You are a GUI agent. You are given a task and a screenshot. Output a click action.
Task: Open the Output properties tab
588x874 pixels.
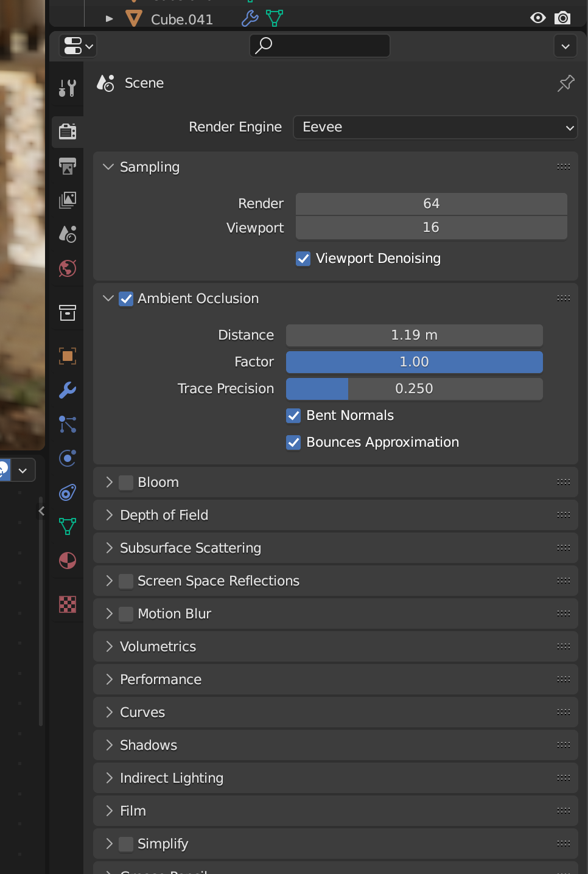point(68,166)
